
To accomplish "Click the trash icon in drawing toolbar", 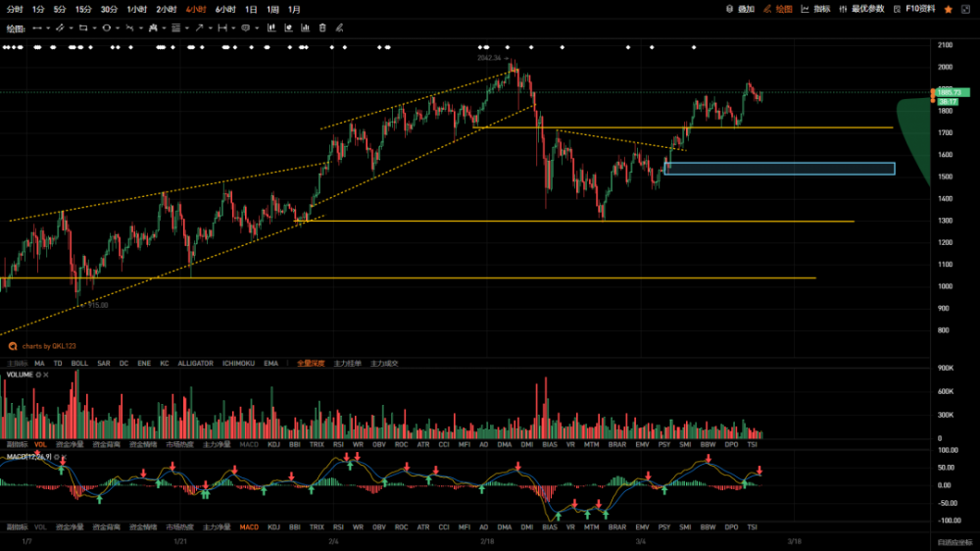I will click(322, 28).
